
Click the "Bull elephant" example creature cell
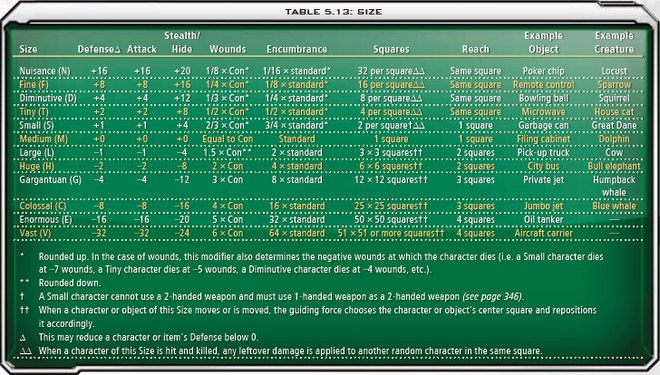tap(614, 166)
